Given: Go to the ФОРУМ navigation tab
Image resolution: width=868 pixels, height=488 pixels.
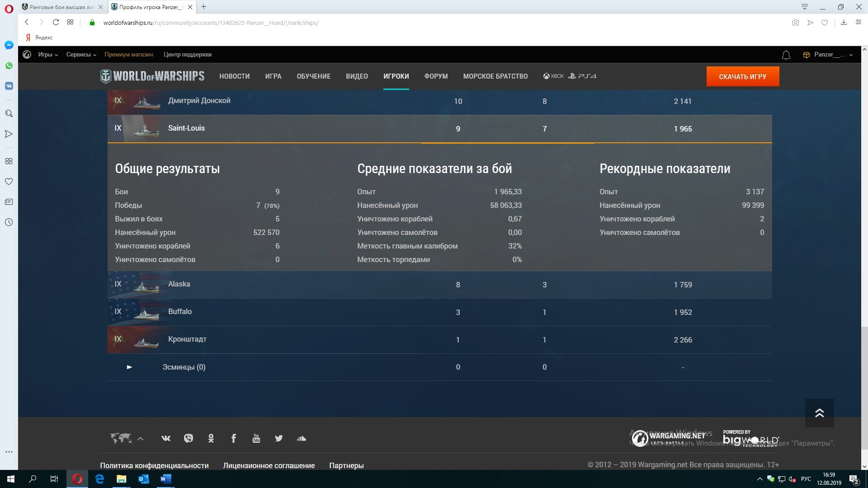Looking at the screenshot, I should click(436, 76).
